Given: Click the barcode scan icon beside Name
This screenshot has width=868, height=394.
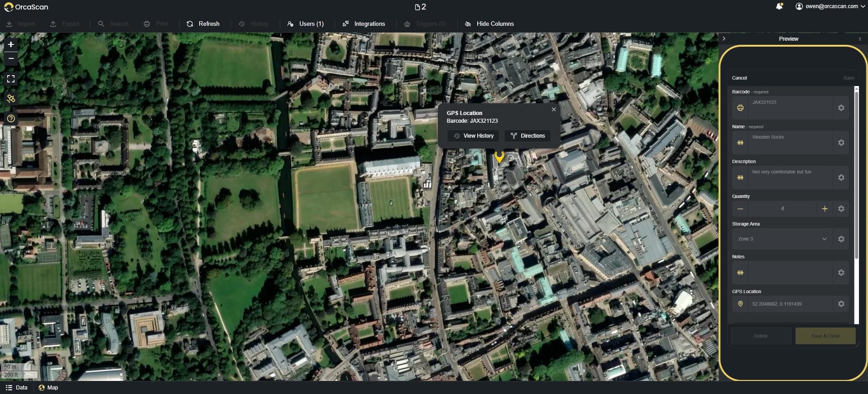Looking at the screenshot, I should pyautogui.click(x=740, y=143).
